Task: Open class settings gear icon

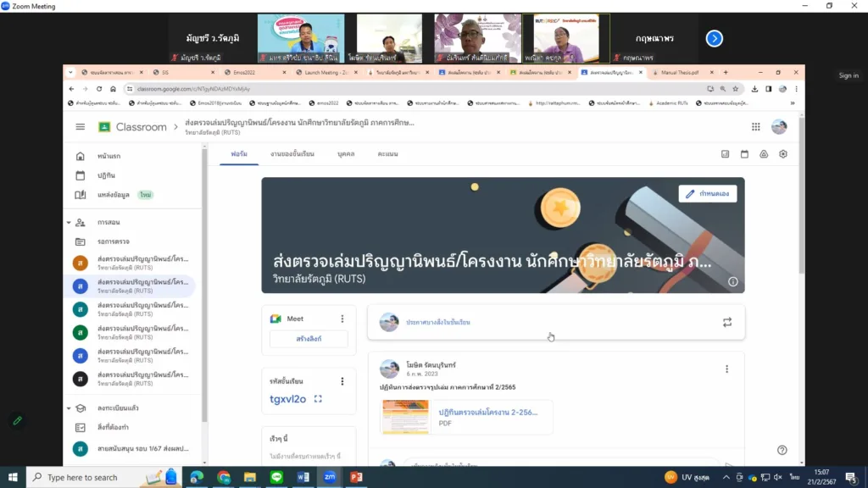Action: (782, 154)
